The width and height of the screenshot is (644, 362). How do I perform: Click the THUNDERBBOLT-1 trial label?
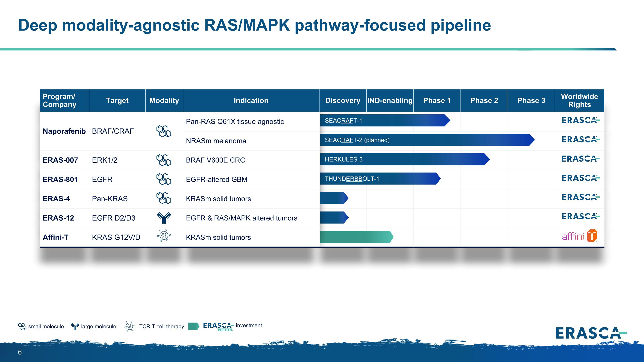[352, 179]
